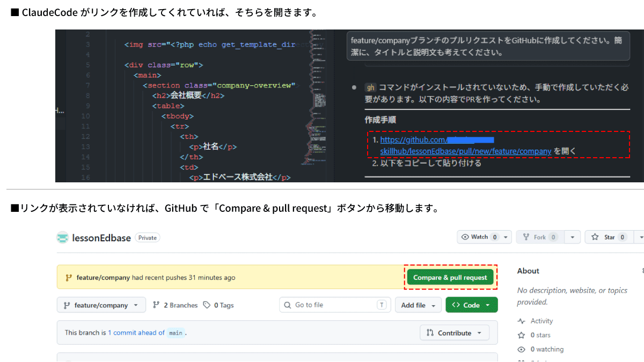Viewport: 644px width, 362px height.
Task: Open the 0 stars link
Action: [x=540, y=335]
